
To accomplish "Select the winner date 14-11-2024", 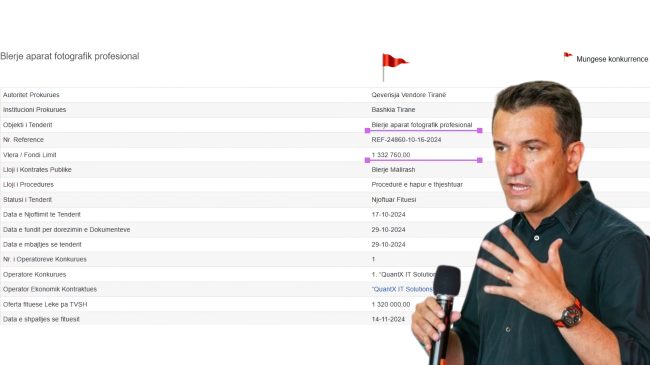I will coord(388,319).
